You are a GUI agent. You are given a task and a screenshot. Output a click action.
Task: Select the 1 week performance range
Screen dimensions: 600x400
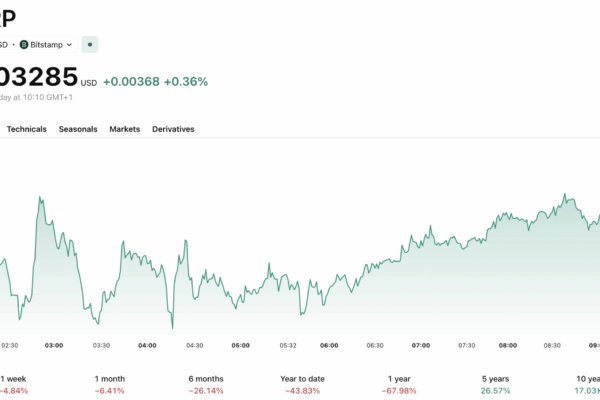click(x=13, y=385)
